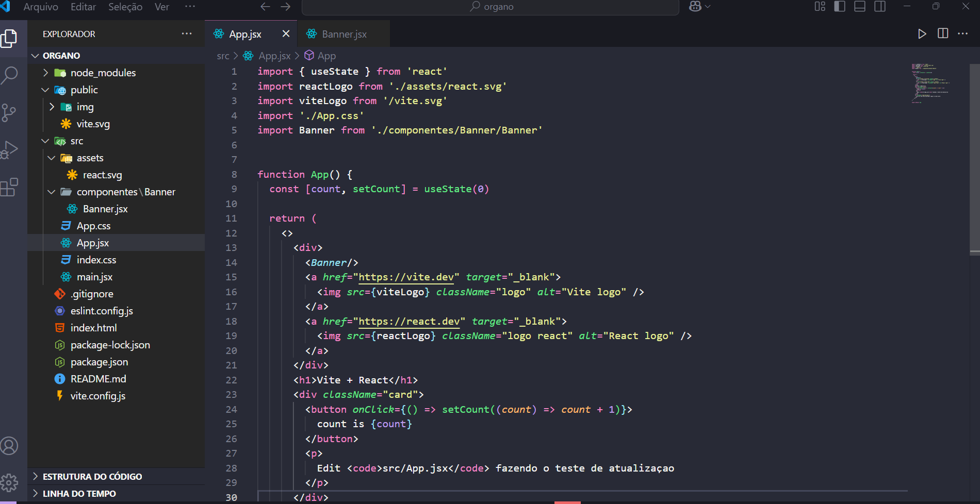Open package-lock.json in the explorer
This screenshot has width=980, height=504.
pos(110,345)
